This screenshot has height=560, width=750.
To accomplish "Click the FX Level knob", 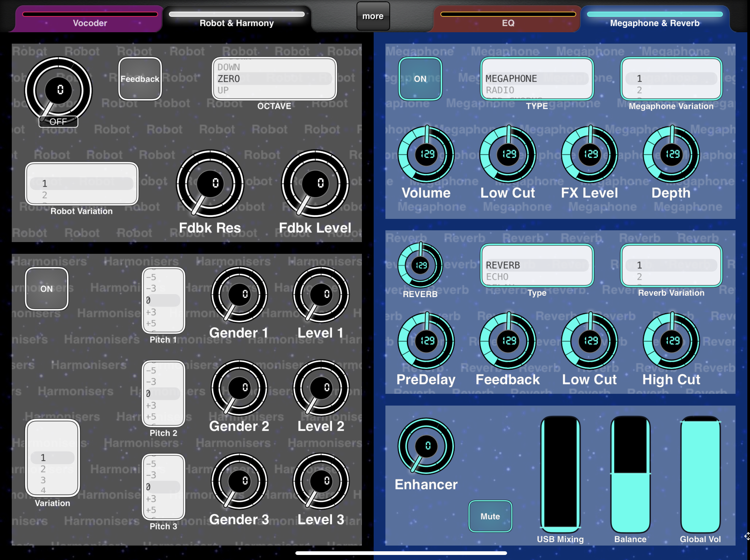I will pos(590,154).
